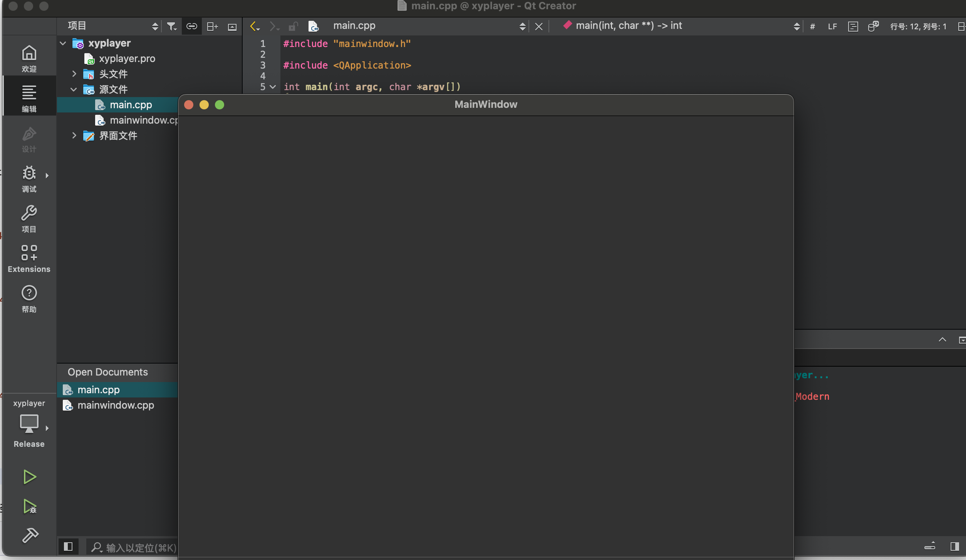Open the Help mode
This screenshot has width=966, height=560.
click(x=29, y=298)
